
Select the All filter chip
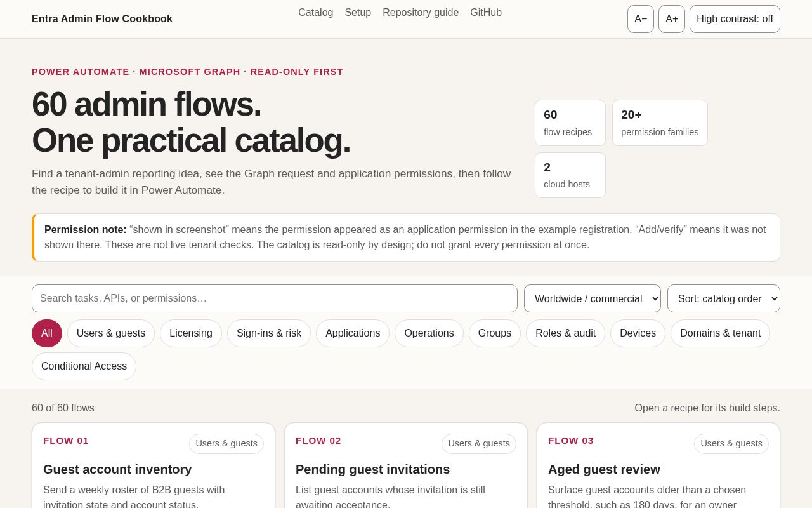coord(47,333)
